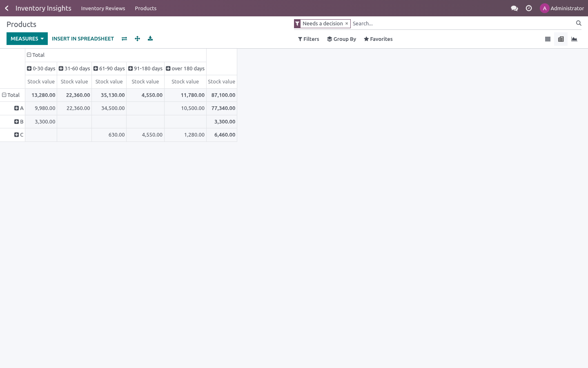Viewport: 588px width, 368px height.
Task: Expand the 0-30 days column
Action: 41,69
